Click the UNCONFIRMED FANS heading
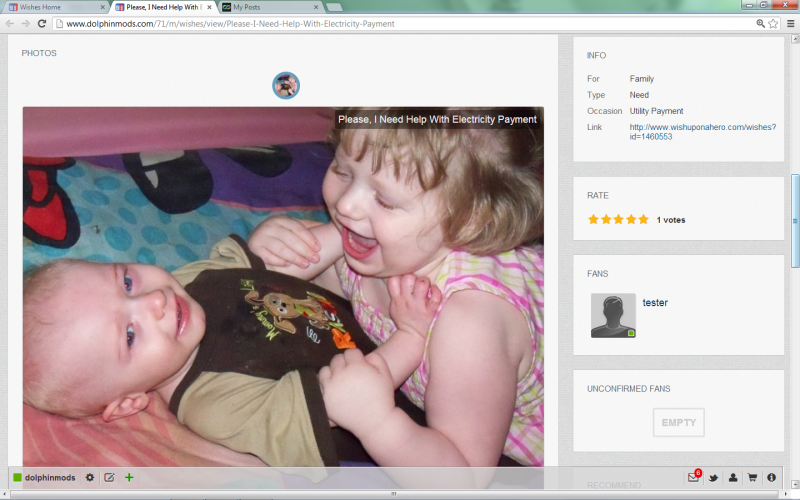Screen dimensions: 800x500 tap(629, 389)
